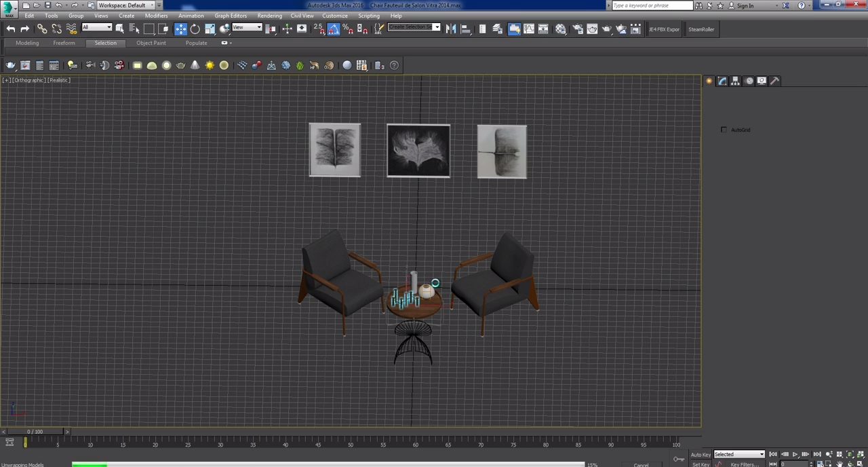
Task: Open the View reference coordinate dropdown
Action: 247,28
